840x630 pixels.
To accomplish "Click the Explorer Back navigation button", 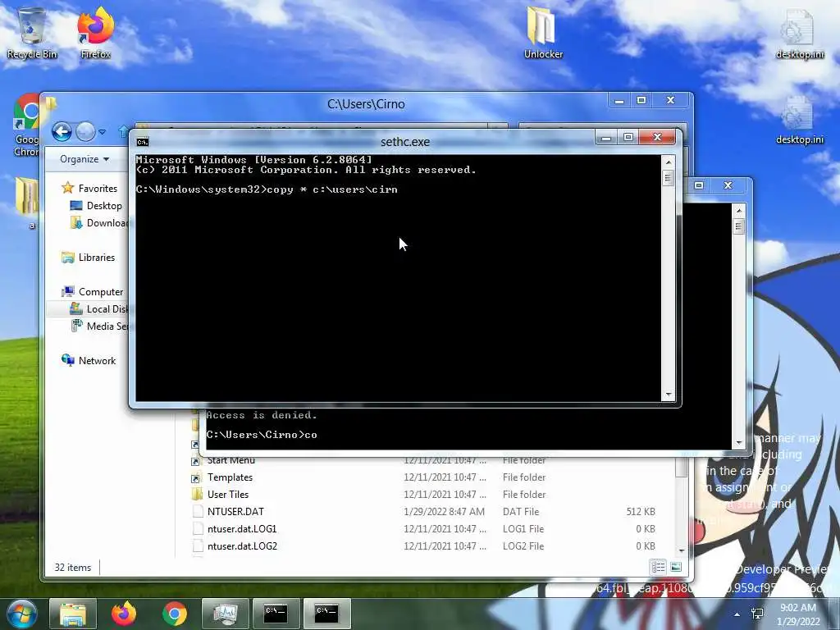I will 62,131.
